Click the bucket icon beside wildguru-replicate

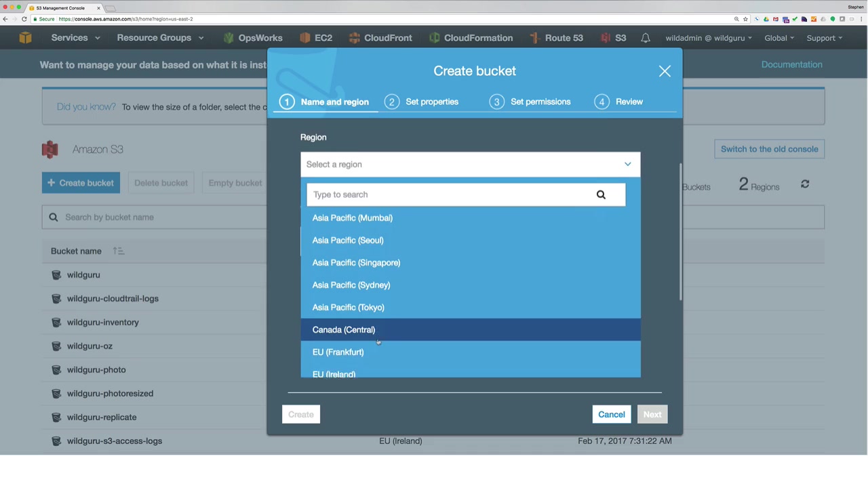click(x=56, y=417)
